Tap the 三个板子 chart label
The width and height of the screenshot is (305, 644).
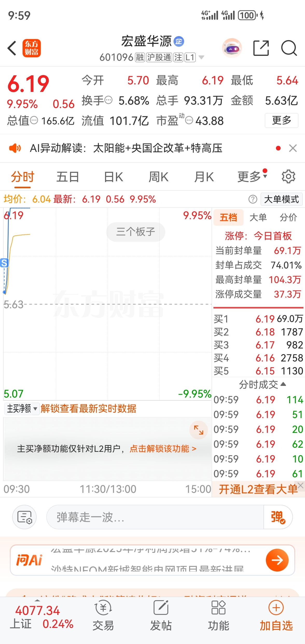[136, 232]
